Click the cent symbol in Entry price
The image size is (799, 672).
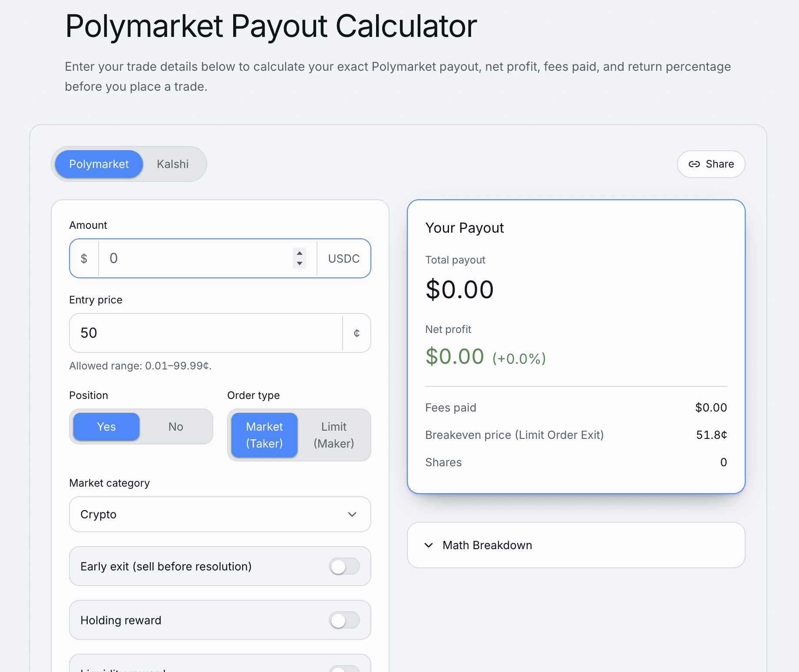357,333
